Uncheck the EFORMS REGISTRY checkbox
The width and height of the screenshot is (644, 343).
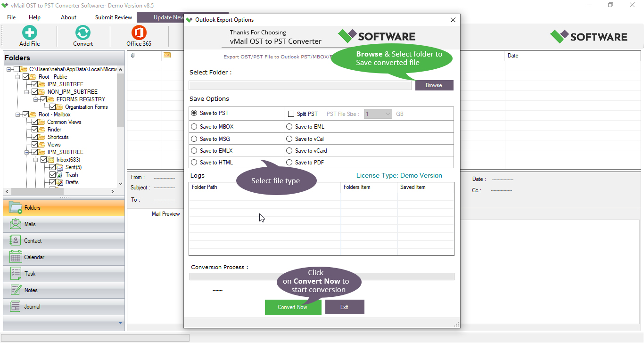coord(44,99)
